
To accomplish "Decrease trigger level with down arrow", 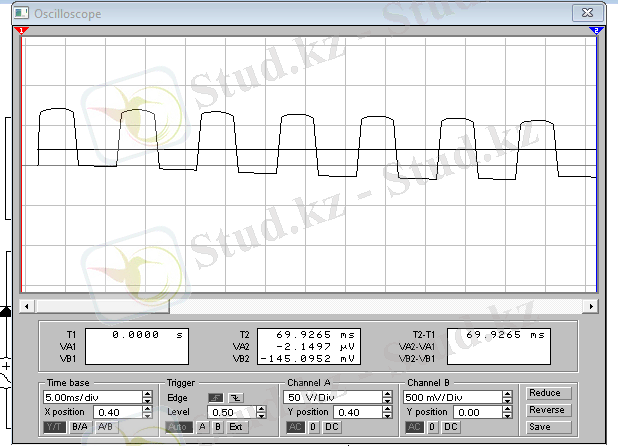I will tap(261, 415).
